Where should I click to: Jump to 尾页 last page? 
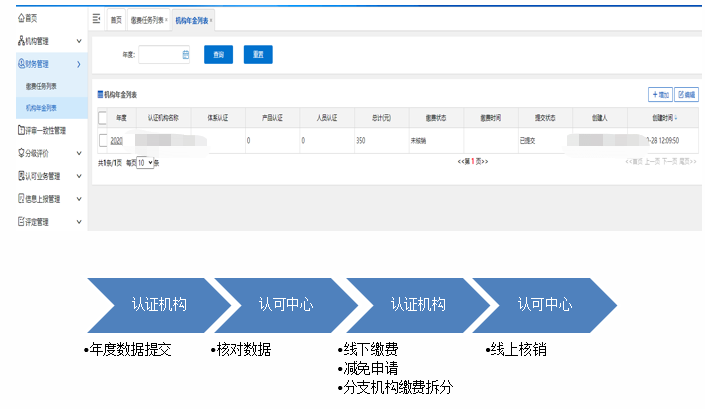click(687, 161)
